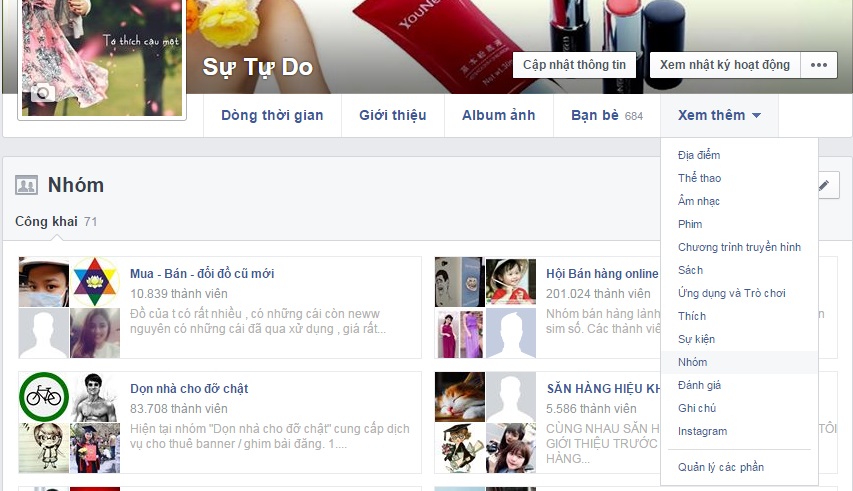Click Xem nhật ký hoạt động button

725,65
